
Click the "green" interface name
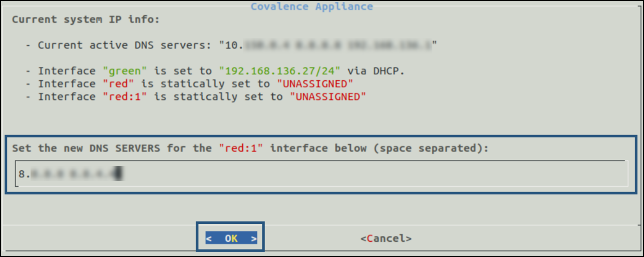click(125, 71)
